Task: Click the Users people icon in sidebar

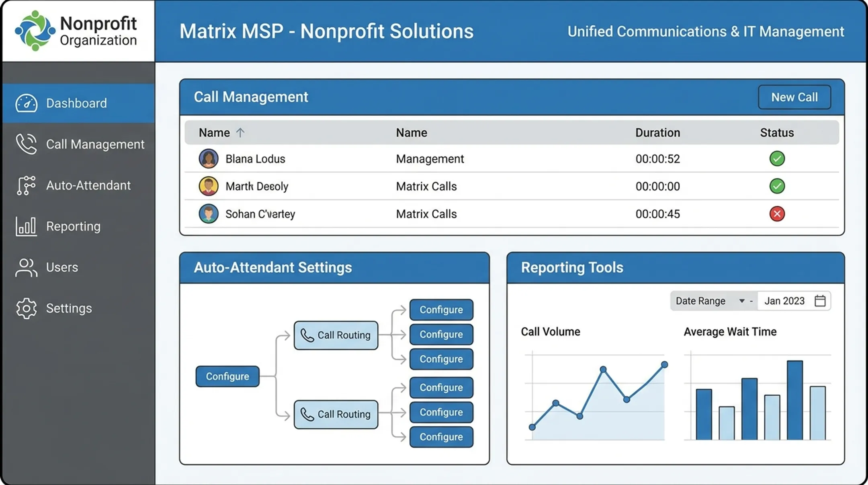Action: click(26, 267)
